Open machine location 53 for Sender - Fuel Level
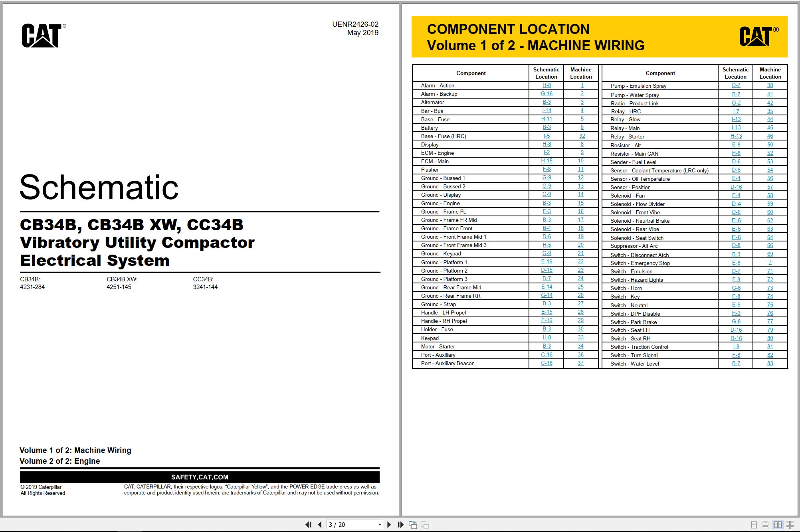 pyautogui.click(x=770, y=162)
